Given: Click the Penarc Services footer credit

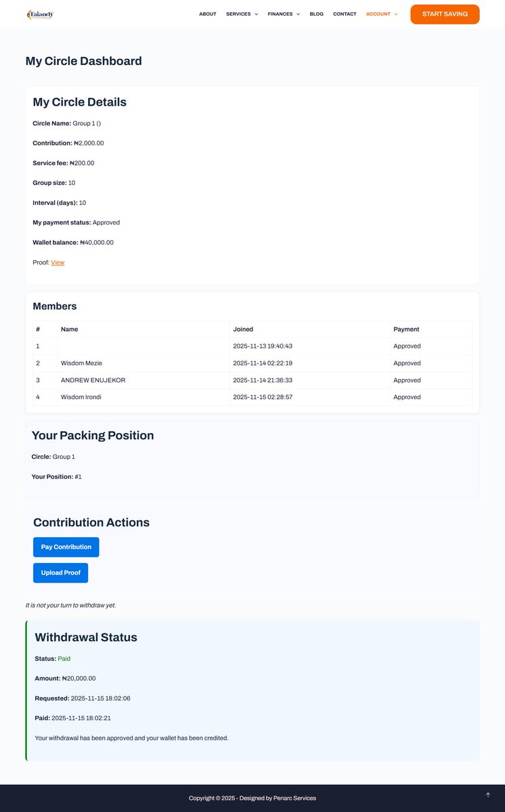Looking at the screenshot, I should click(x=294, y=798).
